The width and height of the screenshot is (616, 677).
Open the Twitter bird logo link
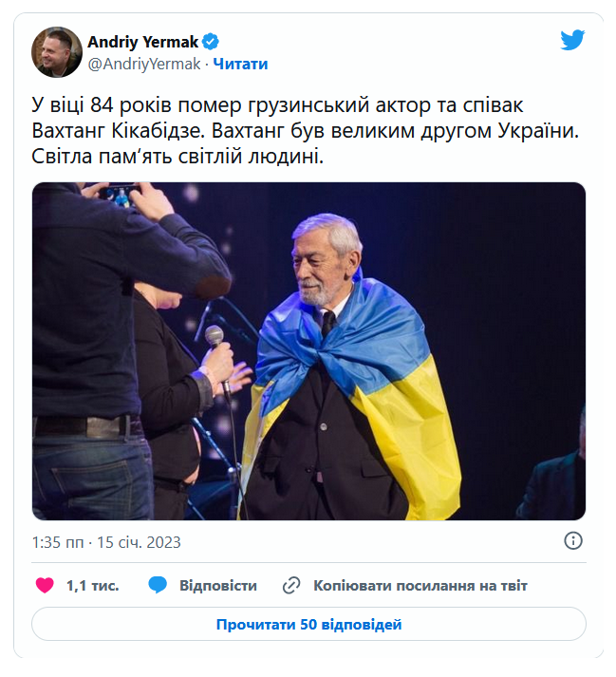(x=572, y=40)
